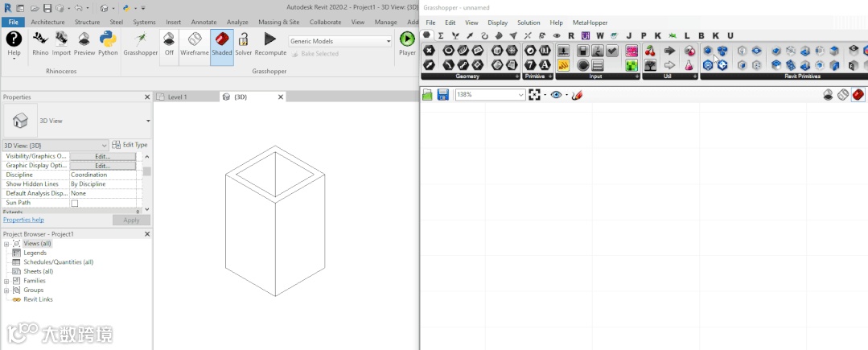Open the MetaHopper menu in Grasshopper

pyautogui.click(x=590, y=23)
